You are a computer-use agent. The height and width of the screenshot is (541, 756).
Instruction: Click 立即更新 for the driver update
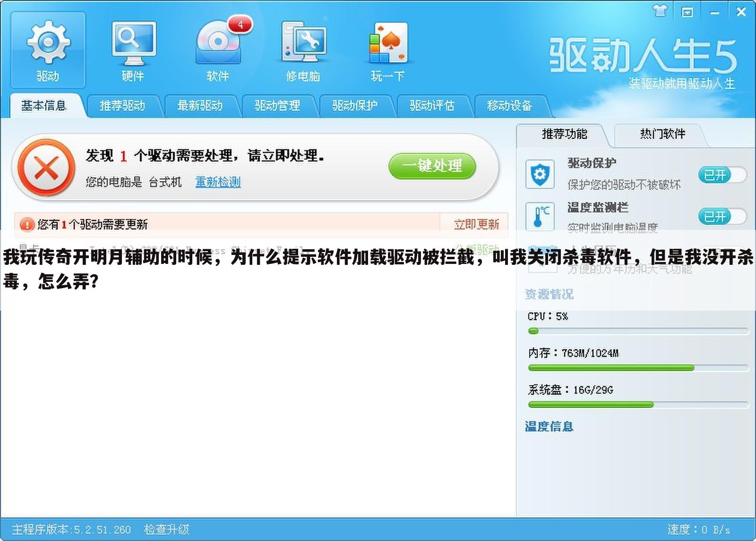coord(476,224)
